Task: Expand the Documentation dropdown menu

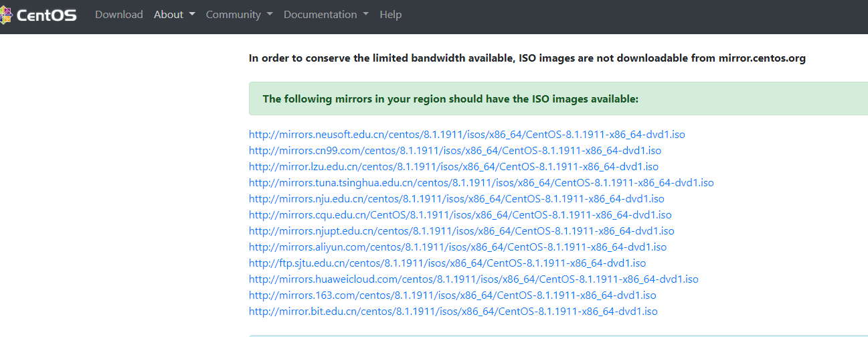Action: point(326,15)
